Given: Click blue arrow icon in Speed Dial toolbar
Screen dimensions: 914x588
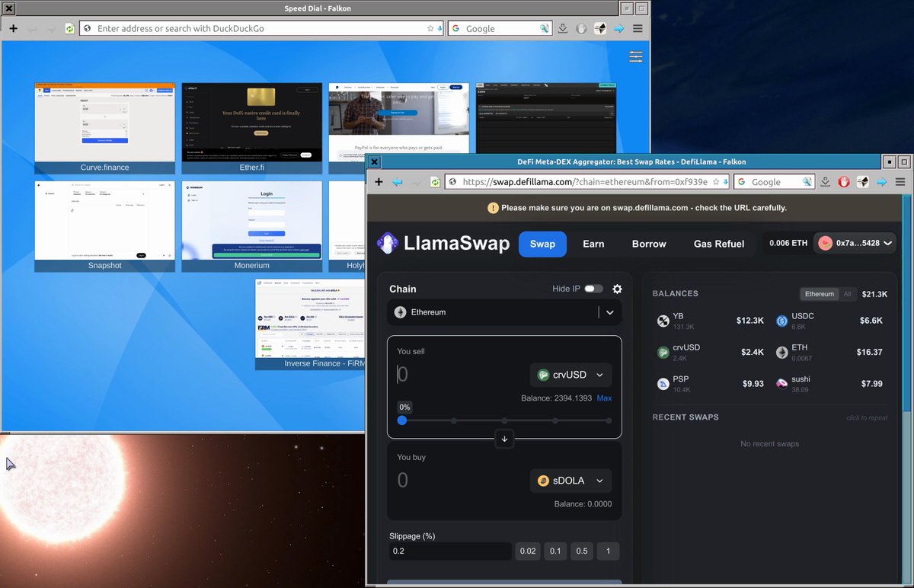Looking at the screenshot, I should pyautogui.click(x=619, y=28).
